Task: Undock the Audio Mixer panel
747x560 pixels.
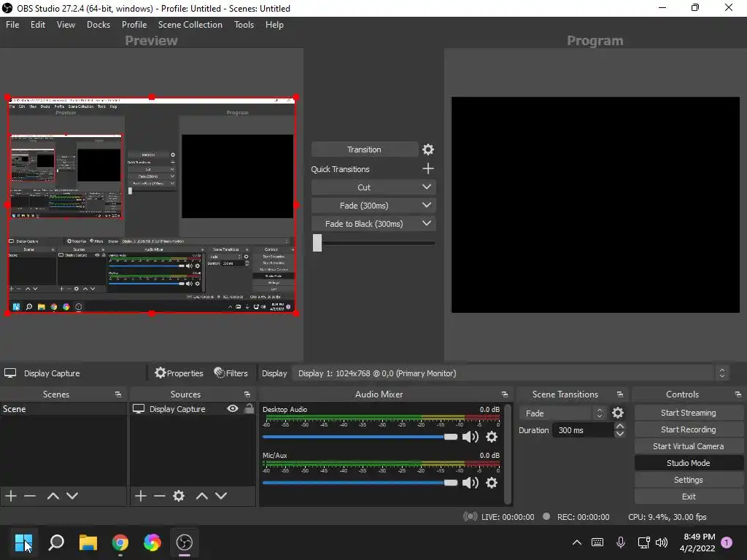Action: [505, 394]
